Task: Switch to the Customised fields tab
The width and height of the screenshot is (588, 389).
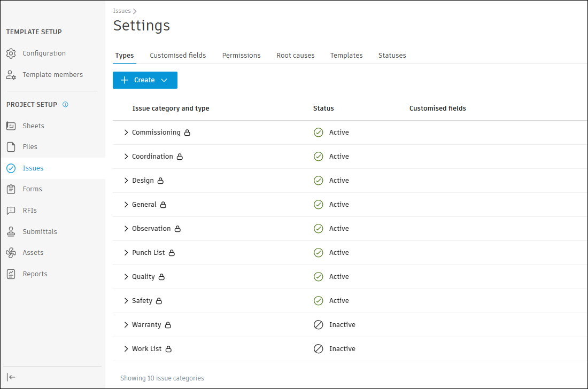Action: (x=177, y=56)
